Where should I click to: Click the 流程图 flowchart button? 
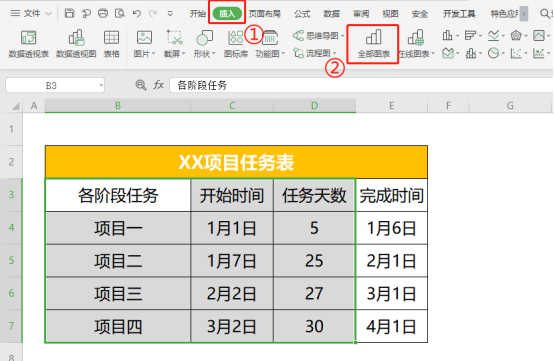pyautogui.click(x=315, y=53)
